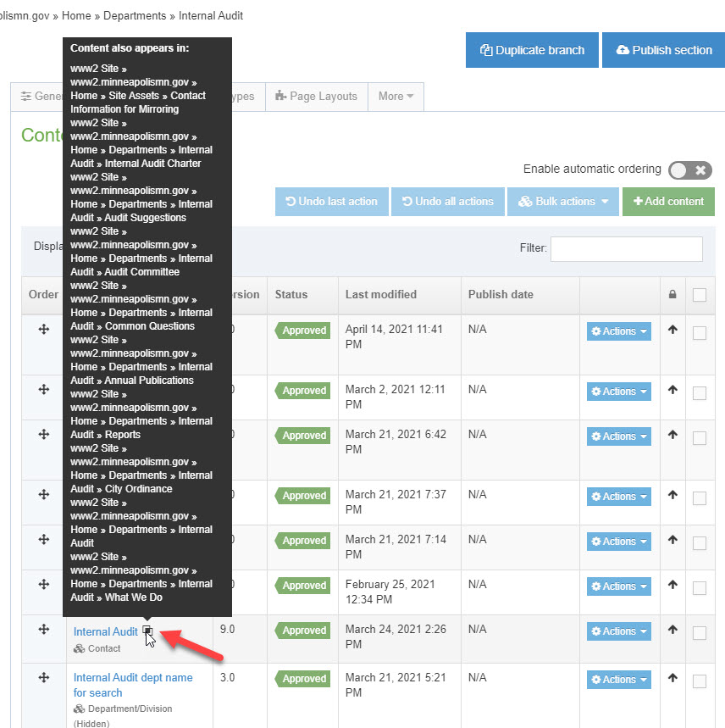Open Actions dropdown in the March 21 6:42 PM row
The image size is (725, 728).
point(619,436)
